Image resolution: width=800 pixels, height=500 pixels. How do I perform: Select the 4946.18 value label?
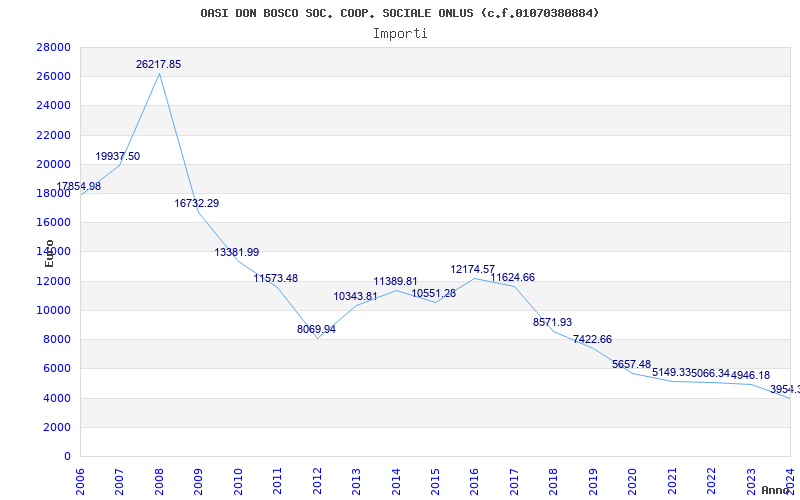tap(750, 376)
